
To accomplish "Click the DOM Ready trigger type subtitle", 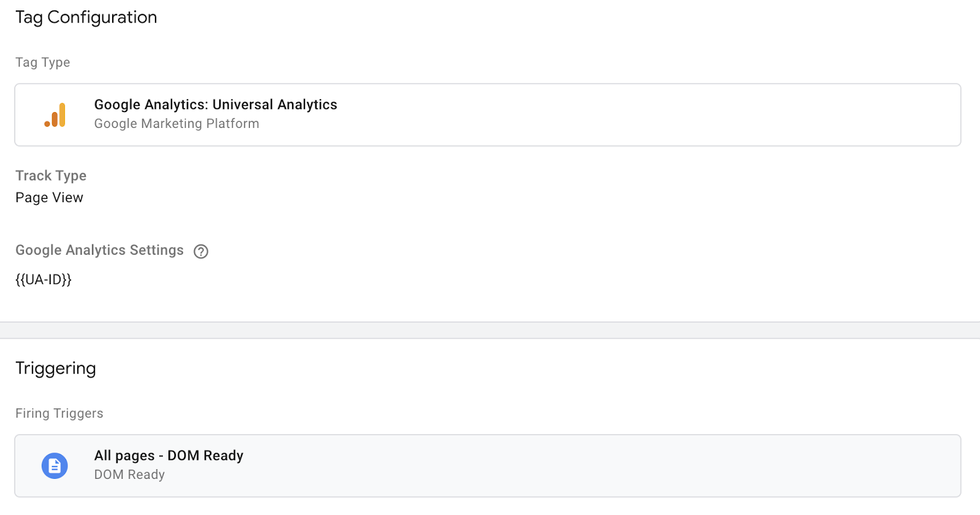I will coord(129,475).
